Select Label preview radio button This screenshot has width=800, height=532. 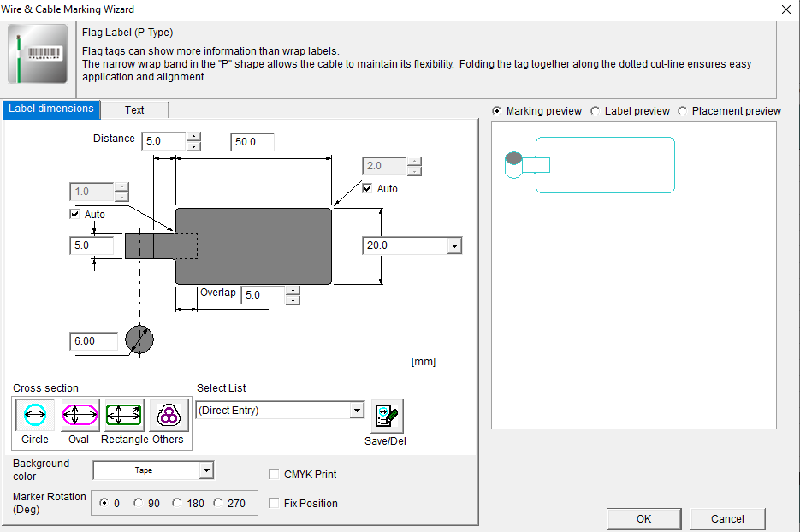point(596,111)
